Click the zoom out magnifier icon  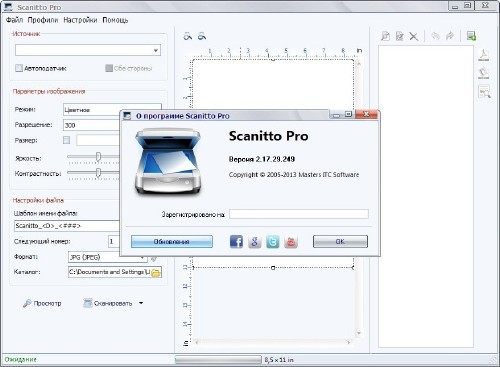(202, 36)
